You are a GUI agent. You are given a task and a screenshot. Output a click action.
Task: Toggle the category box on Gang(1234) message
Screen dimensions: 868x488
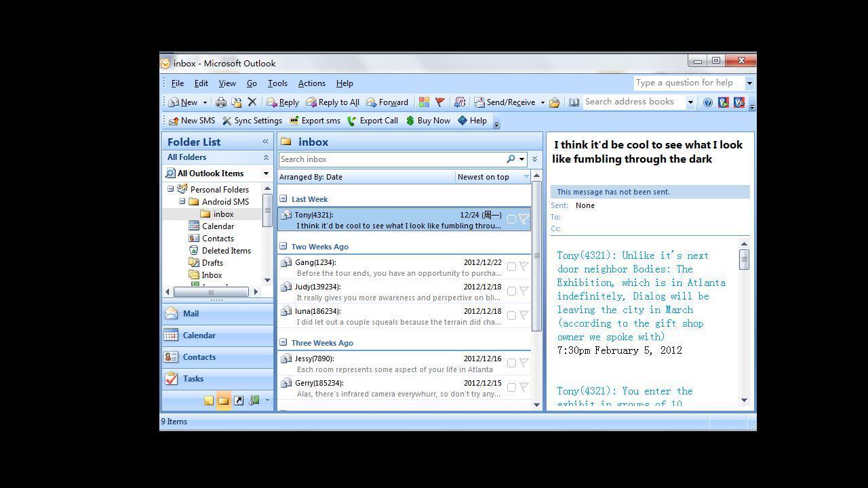[511, 267]
